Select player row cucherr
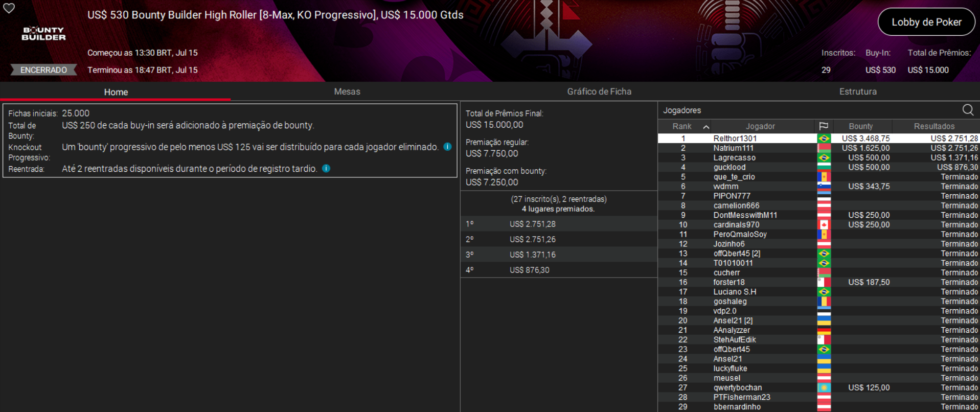Screen dimensions: 980x412 [818, 273]
